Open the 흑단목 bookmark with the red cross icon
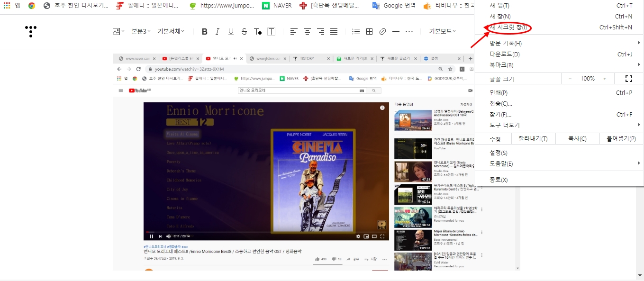 329,6
